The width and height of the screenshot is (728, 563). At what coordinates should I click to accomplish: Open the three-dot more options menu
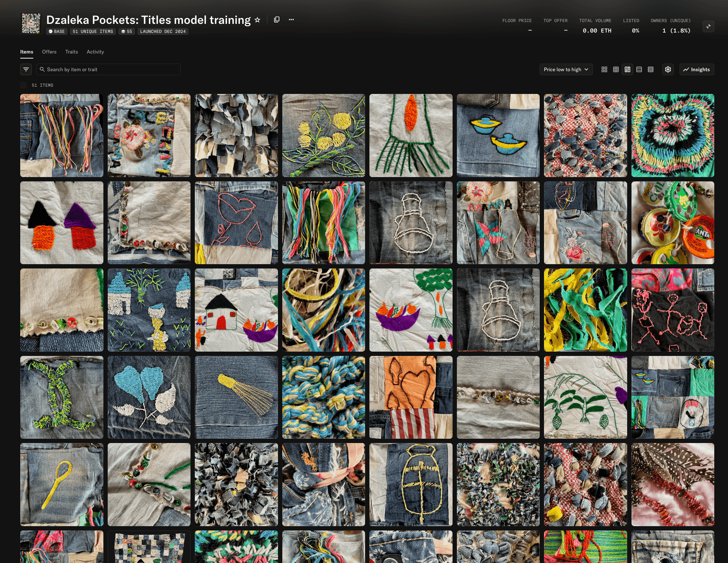[291, 20]
